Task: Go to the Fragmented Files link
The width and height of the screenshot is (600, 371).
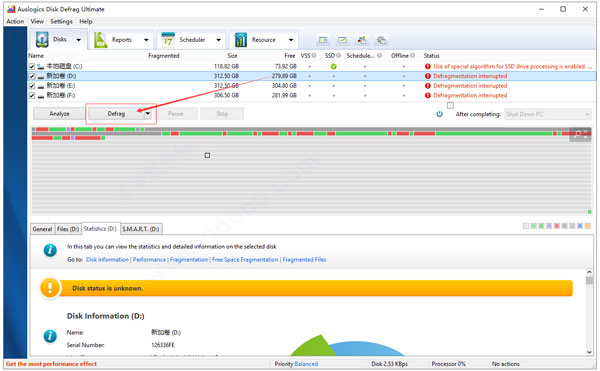Action: [304, 260]
